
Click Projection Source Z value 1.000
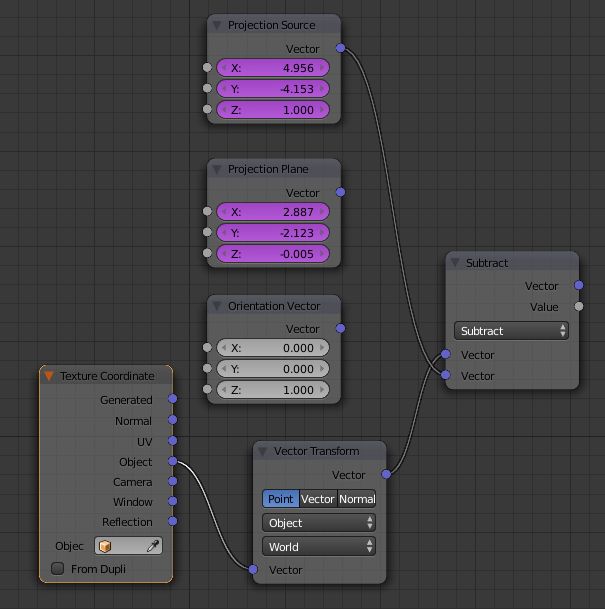(273, 110)
